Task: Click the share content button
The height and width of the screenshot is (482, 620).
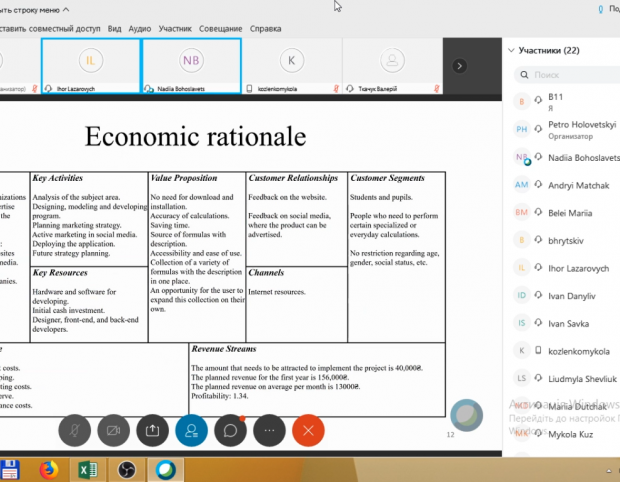Action: tap(152, 430)
